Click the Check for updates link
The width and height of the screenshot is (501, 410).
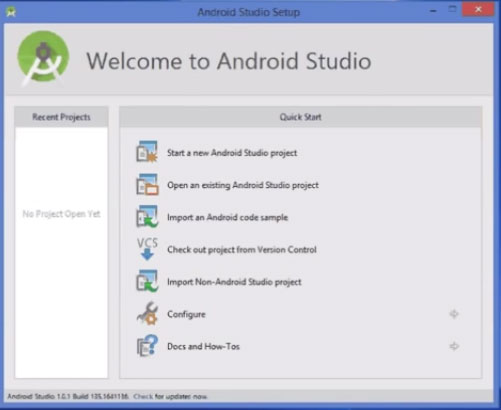pos(143,396)
